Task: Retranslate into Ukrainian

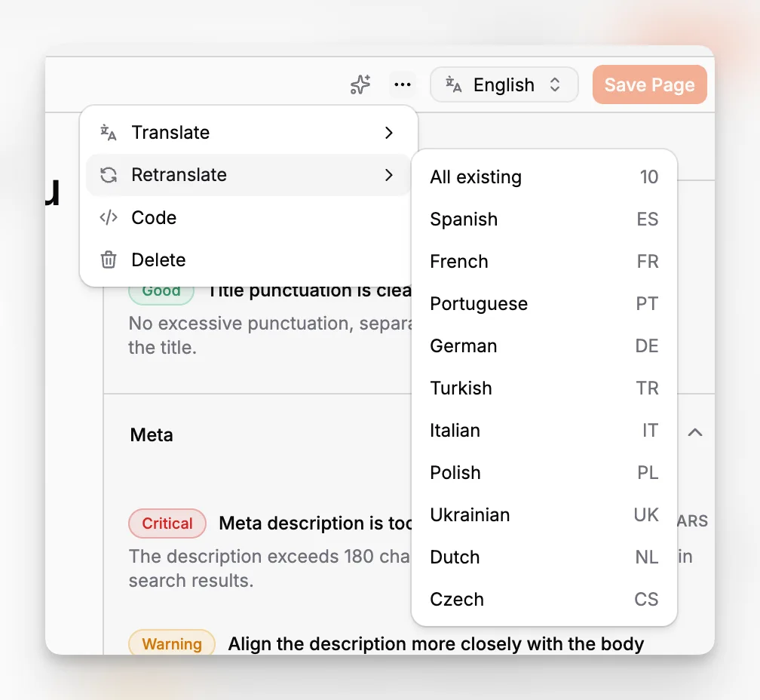Action: [x=544, y=515]
